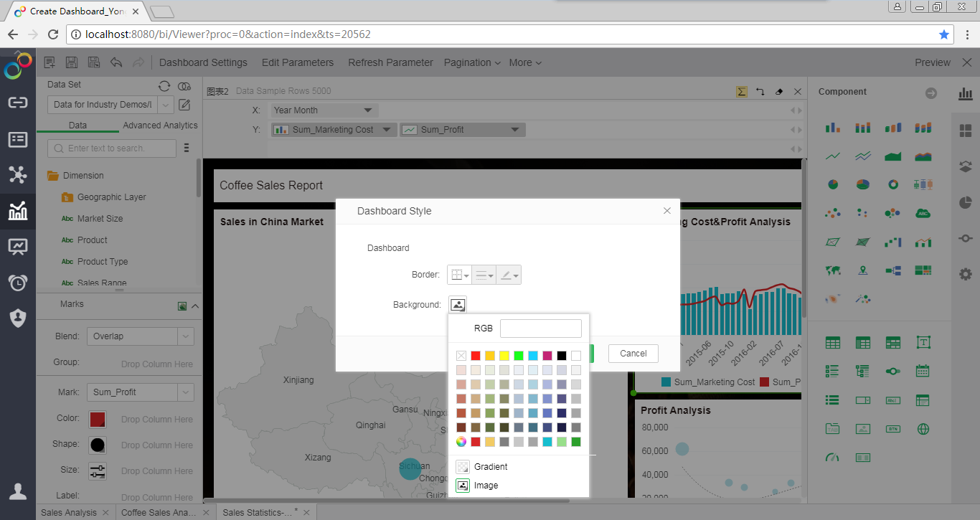Open the Year Month field dropdown

(368, 110)
